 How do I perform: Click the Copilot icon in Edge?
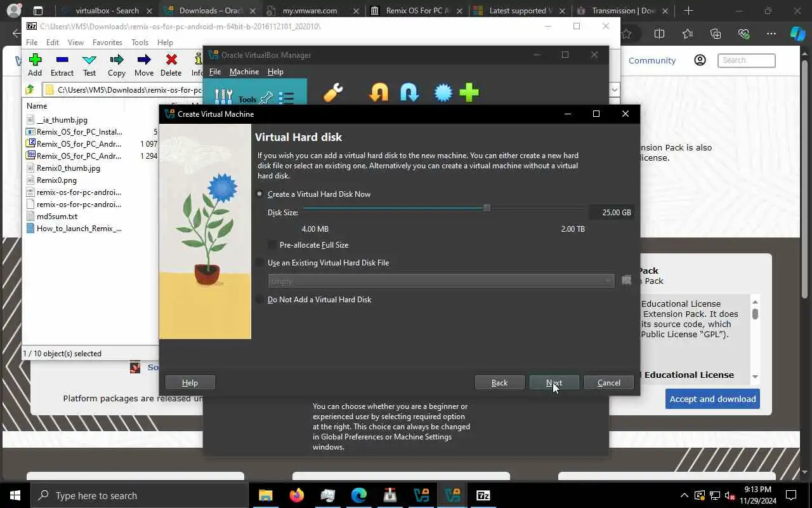[797, 34]
